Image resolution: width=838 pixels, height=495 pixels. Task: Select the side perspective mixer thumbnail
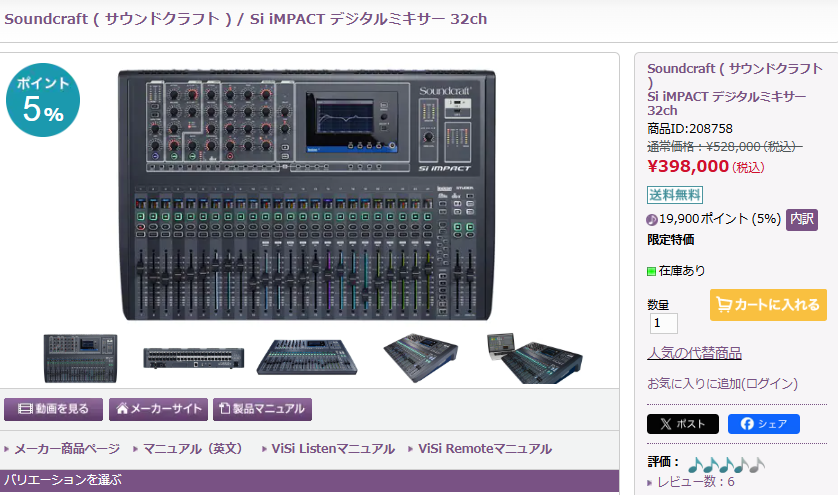point(421,358)
